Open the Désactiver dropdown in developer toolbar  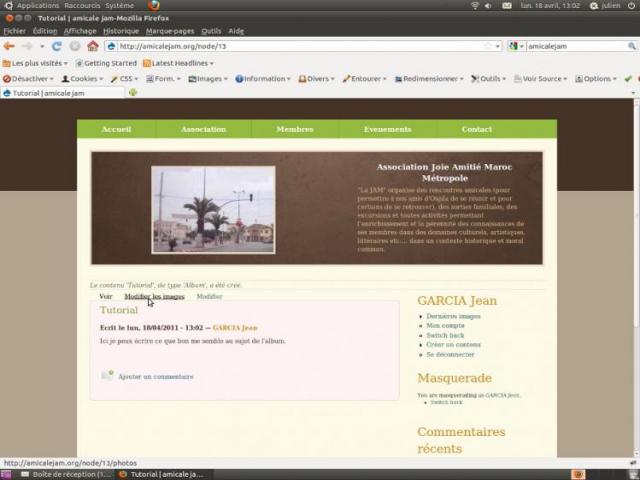coord(28,78)
